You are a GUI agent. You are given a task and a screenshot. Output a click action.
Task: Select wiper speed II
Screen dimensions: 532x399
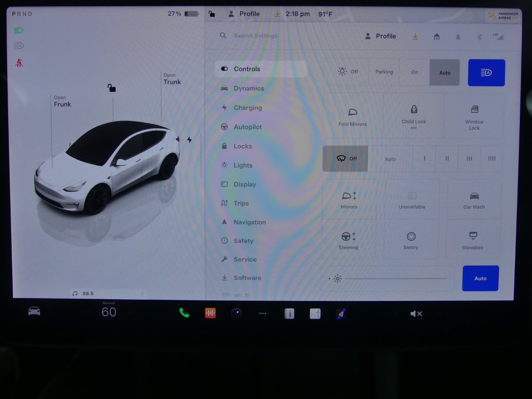(447, 159)
